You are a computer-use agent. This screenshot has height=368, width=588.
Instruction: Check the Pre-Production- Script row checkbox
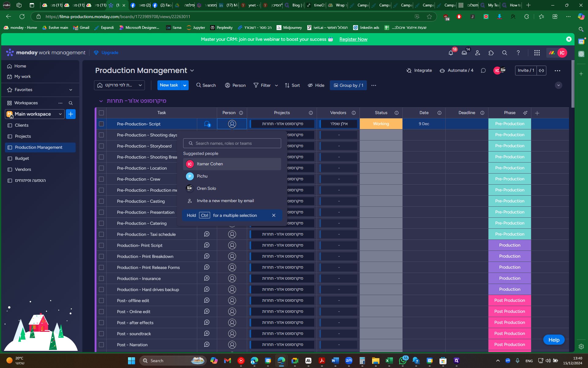101,124
